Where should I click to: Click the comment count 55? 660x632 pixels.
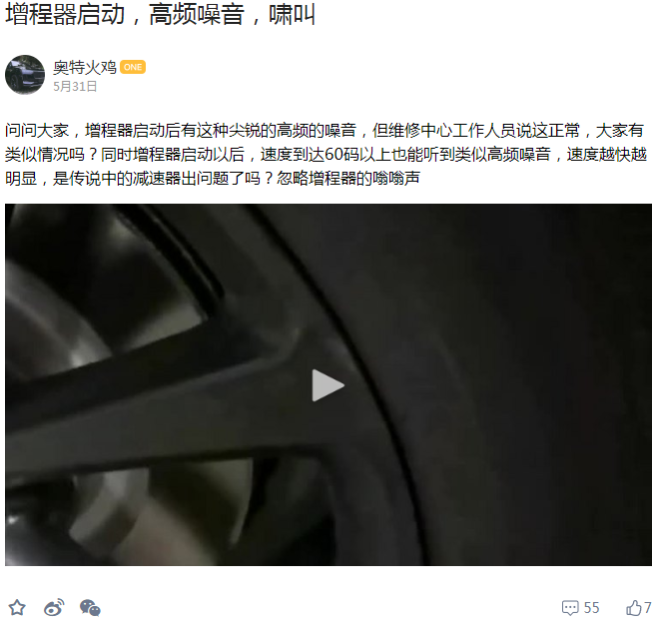click(x=591, y=608)
